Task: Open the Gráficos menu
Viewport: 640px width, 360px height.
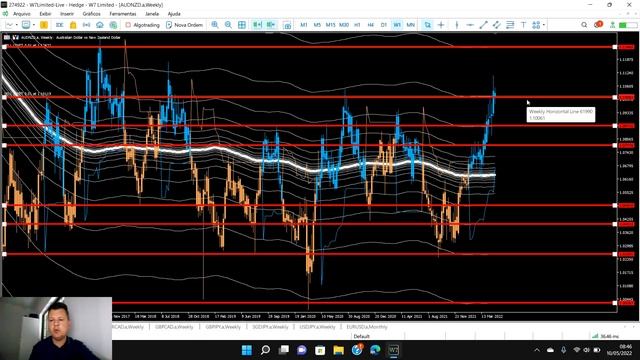Action: [91, 14]
